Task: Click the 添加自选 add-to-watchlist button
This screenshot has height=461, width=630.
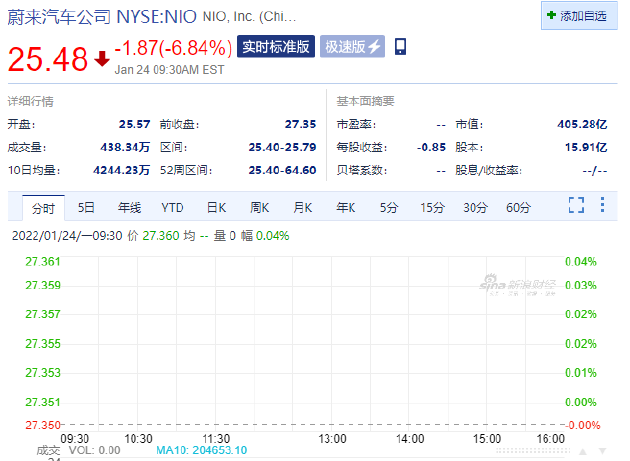Action: coord(579,16)
